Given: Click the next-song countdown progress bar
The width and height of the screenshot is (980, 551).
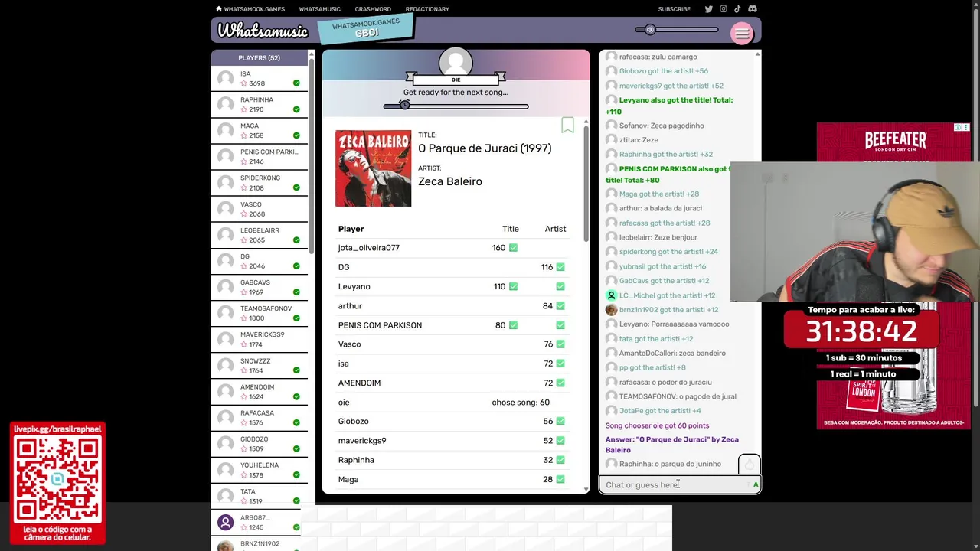Looking at the screenshot, I should [x=456, y=106].
